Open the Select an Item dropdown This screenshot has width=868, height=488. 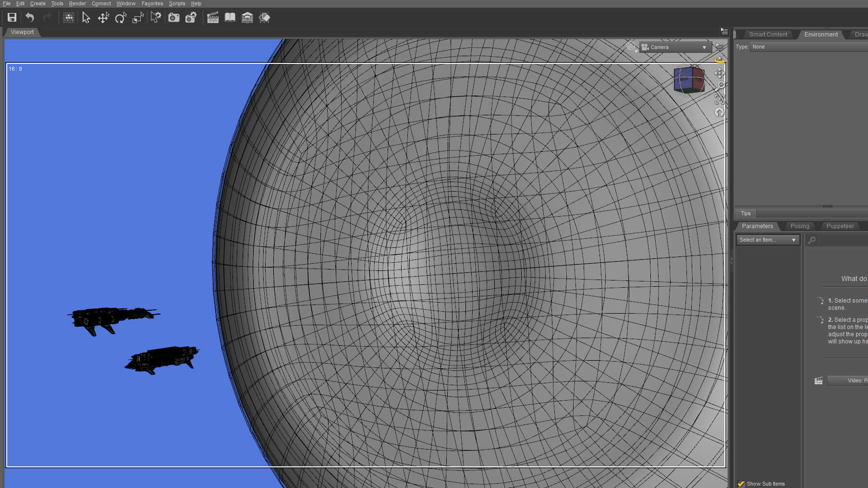coord(768,240)
